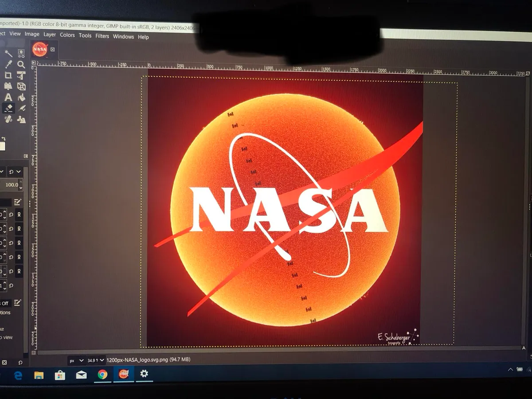Select the Color Picker tool
This screenshot has height=399, width=532.
coord(9,64)
